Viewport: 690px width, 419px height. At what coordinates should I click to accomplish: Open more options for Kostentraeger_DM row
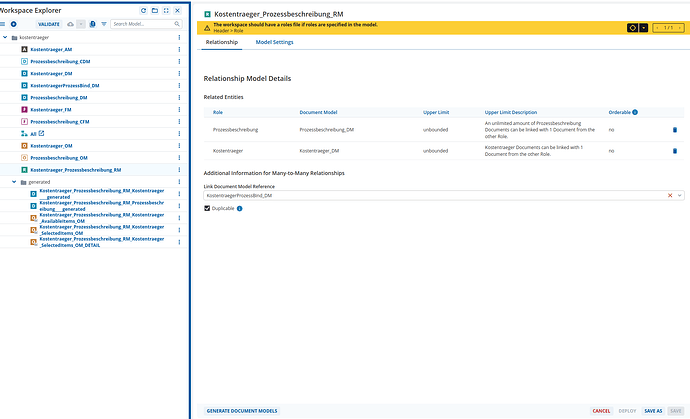point(179,74)
